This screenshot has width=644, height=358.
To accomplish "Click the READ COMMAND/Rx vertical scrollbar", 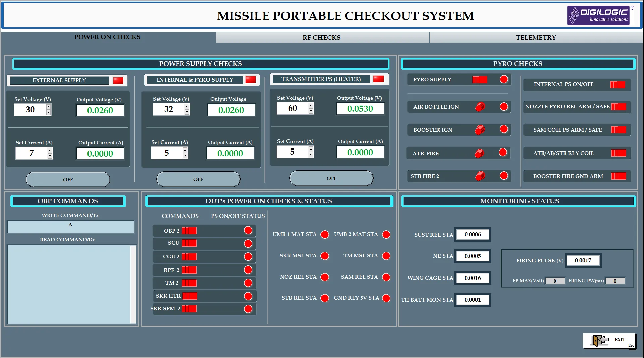I will coord(133,284).
